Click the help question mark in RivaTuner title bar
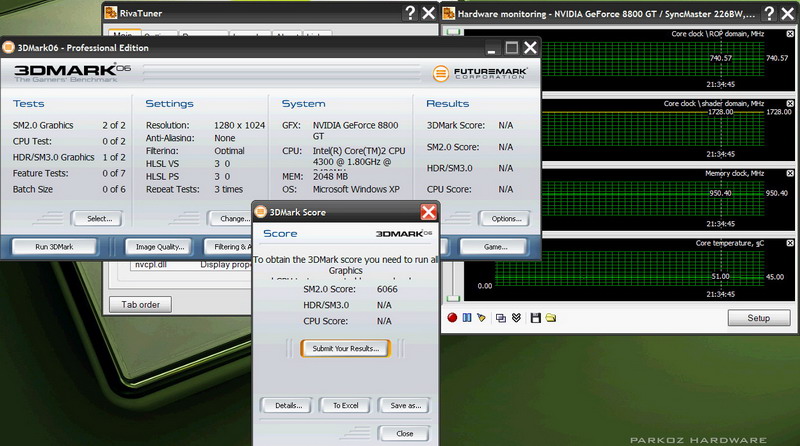Viewport: 800px width, 446px height. [x=410, y=13]
